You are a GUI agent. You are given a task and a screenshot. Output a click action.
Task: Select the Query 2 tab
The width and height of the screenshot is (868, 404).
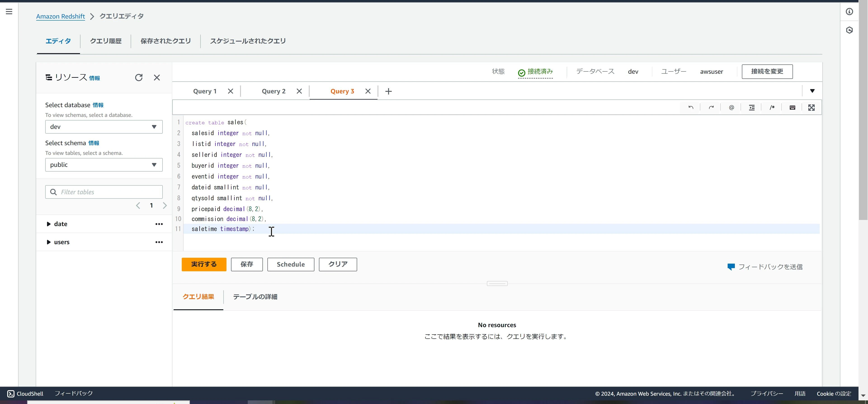click(273, 91)
